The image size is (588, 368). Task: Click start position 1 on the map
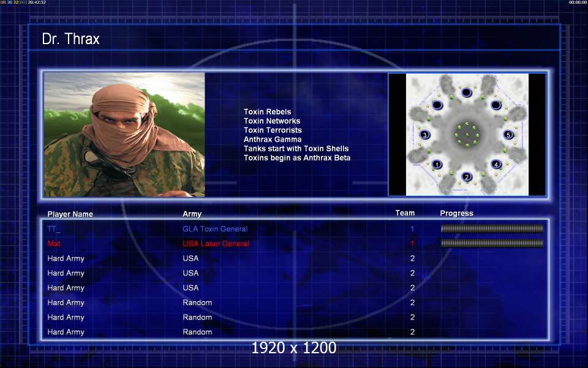(x=437, y=164)
